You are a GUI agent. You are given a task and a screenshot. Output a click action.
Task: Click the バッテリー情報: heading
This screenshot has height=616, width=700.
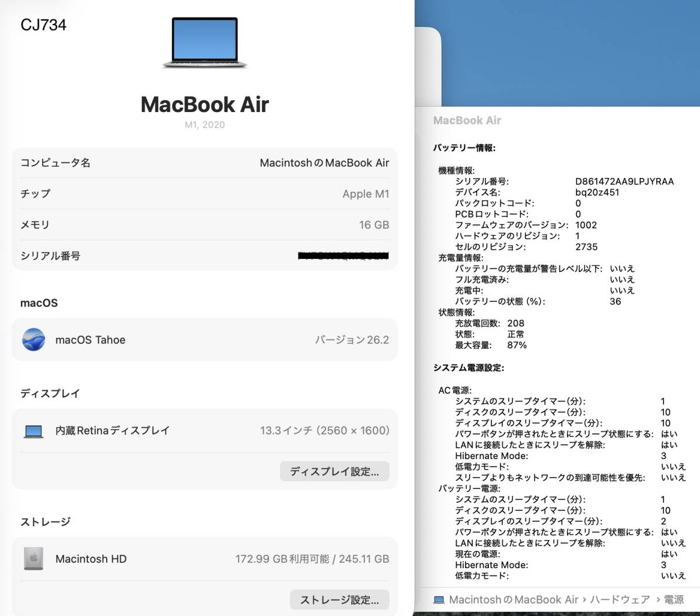coord(464,148)
